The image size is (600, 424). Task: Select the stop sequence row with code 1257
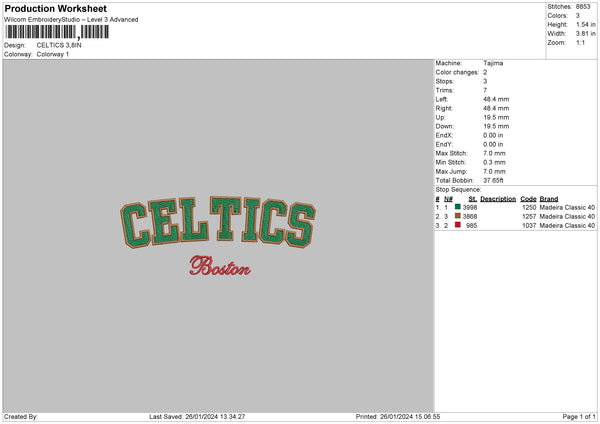(x=515, y=217)
